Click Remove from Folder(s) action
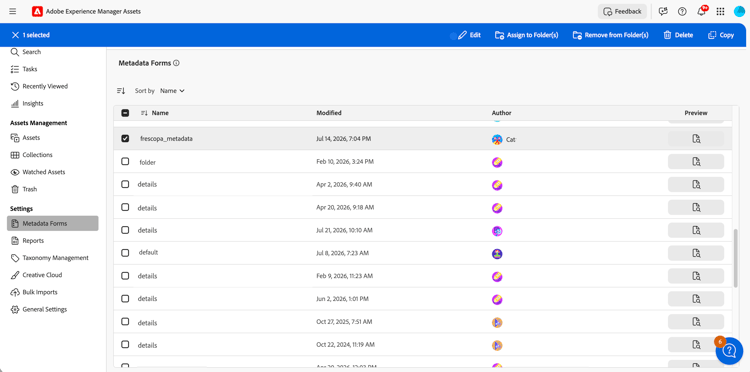750x372 pixels. pyautogui.click(x=610, y=35)
